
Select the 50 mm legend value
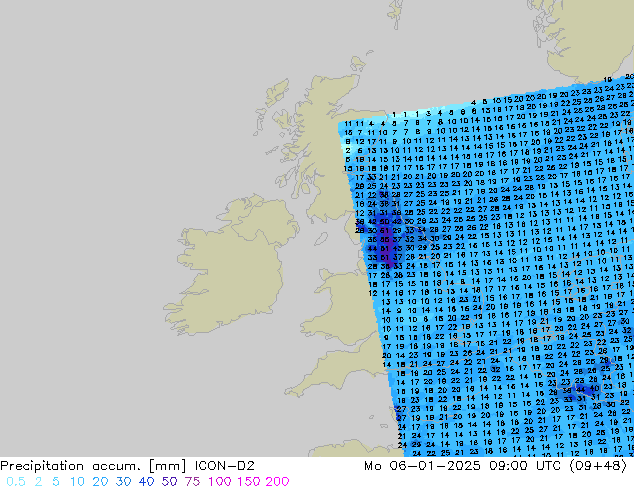tap(169, 482)
